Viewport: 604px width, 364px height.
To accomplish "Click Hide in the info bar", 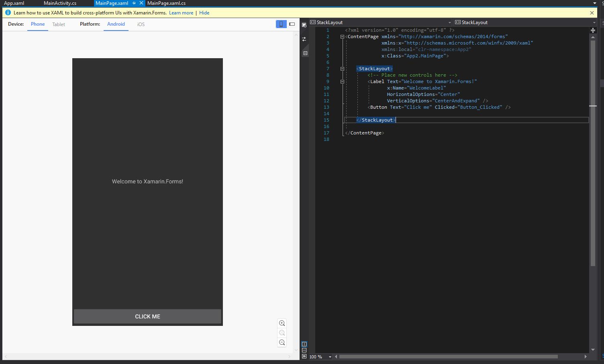I will 204,13.
